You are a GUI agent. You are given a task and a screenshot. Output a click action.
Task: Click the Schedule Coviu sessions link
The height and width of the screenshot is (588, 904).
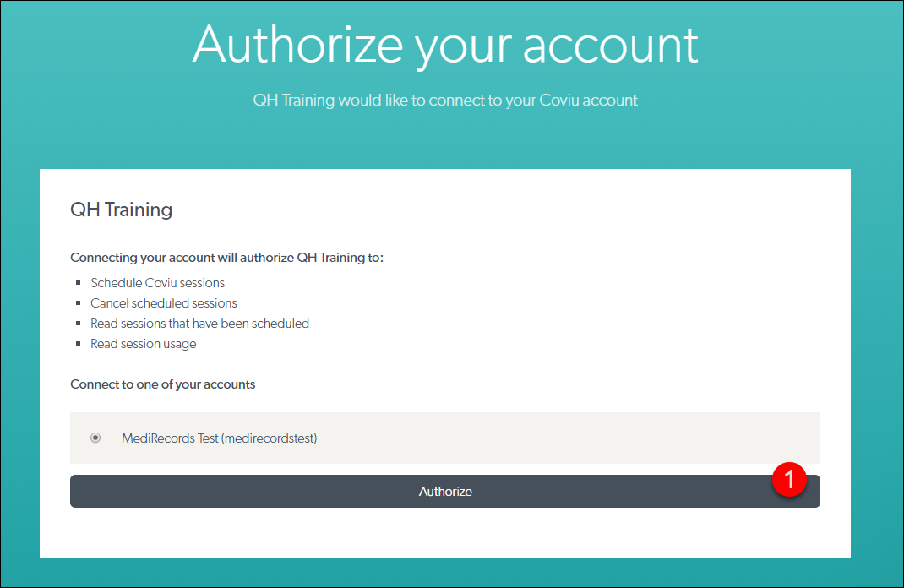point(157,283)
